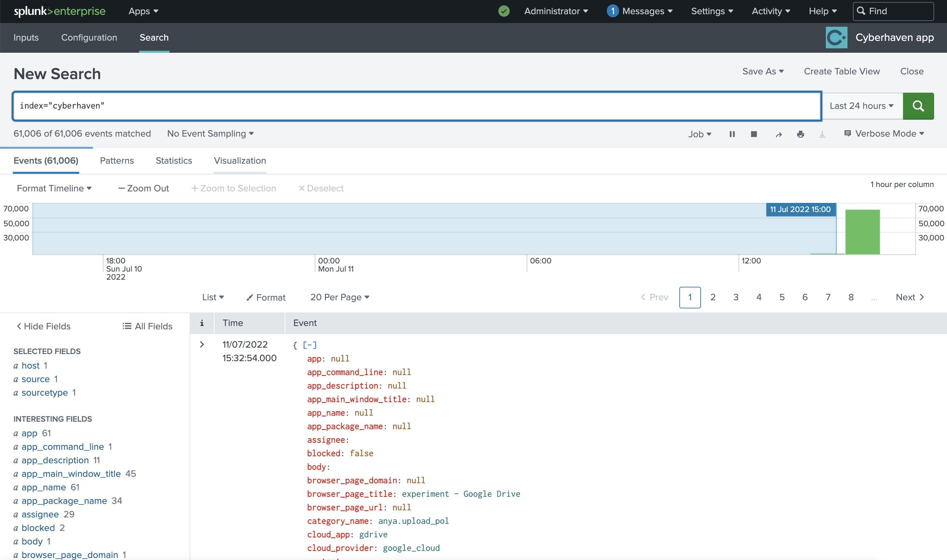This screenshot has height=560, width=947.
Task: Click Deselect on the timeline
Action: [321, 188]
